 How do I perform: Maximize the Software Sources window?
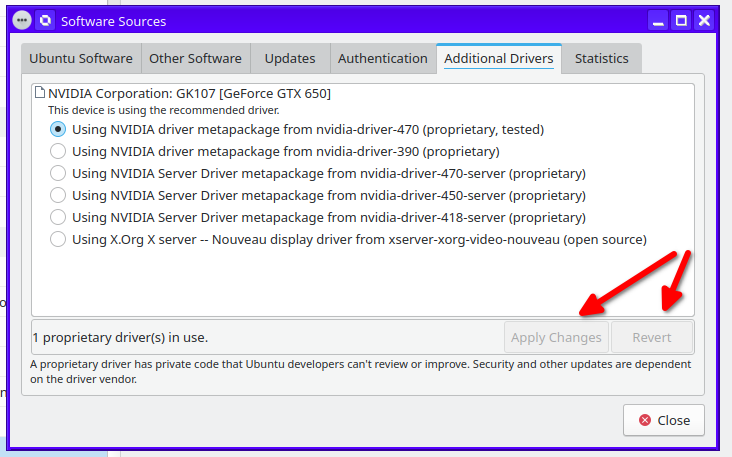681,20
